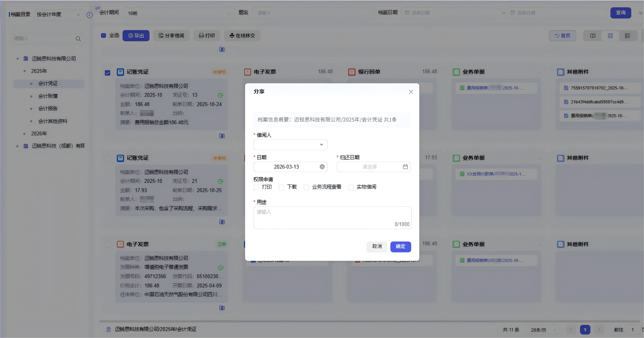Select 会计账簿 in the archive tree

48,96
